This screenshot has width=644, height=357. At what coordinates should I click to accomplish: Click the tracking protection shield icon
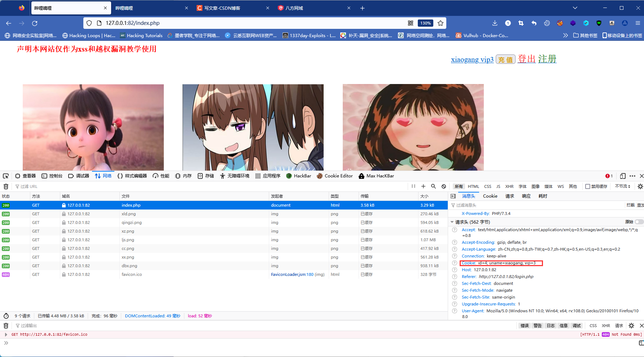(89, 23)
